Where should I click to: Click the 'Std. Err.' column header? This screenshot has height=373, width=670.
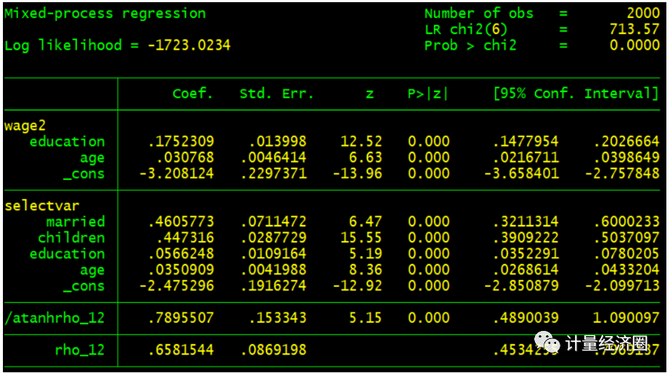coord(276,94)
